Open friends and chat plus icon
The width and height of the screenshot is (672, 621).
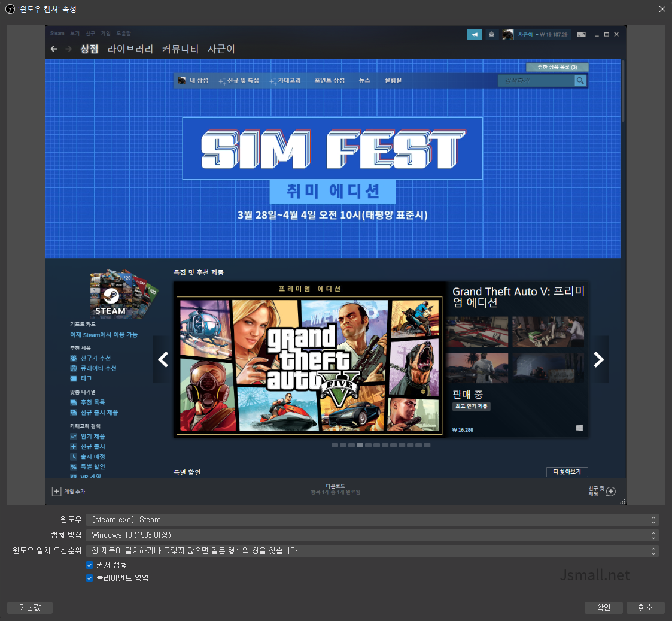[611, 492]
